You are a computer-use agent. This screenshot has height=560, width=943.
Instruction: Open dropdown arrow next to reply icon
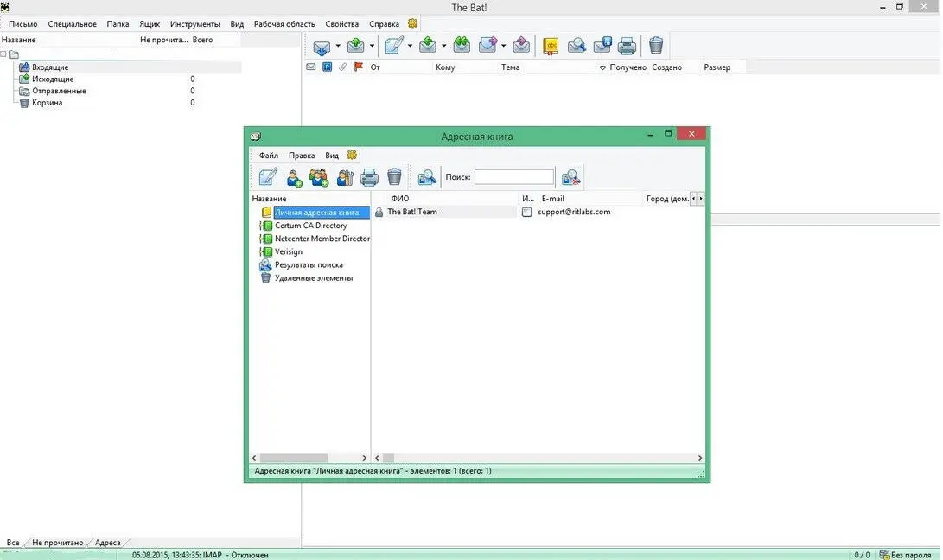point(443,46)
